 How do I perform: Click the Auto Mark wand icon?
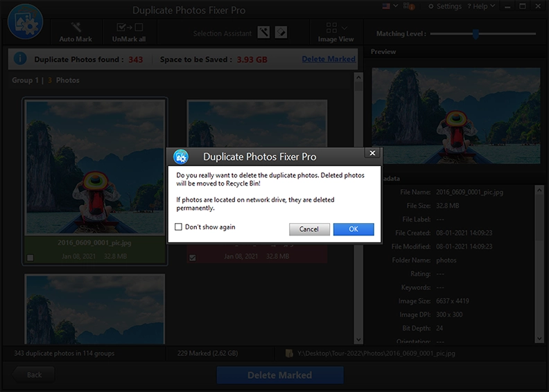point(76,27)
